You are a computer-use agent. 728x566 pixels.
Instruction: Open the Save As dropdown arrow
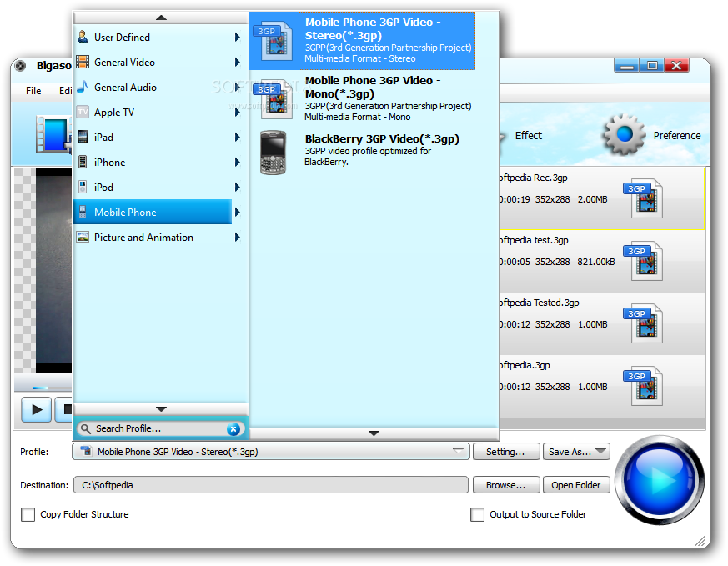click(600, 451)
